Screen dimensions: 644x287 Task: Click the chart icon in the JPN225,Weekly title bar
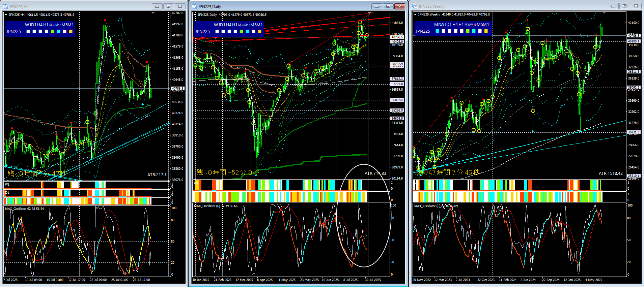point(415,6)
